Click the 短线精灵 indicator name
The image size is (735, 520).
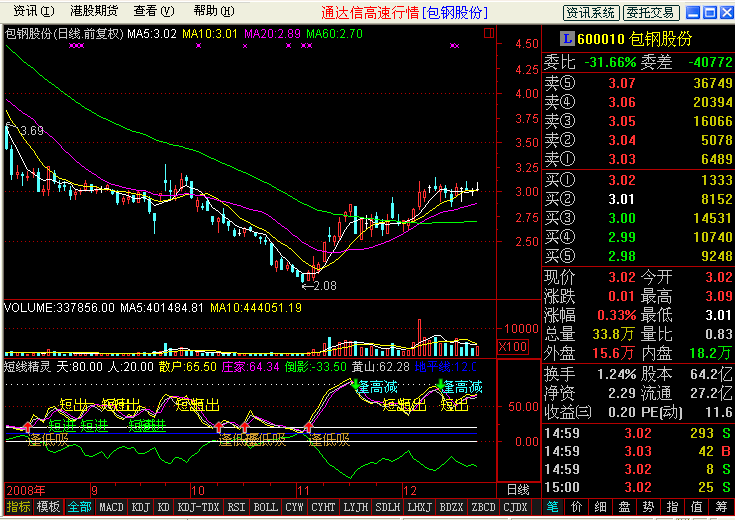tap(27, 367)
